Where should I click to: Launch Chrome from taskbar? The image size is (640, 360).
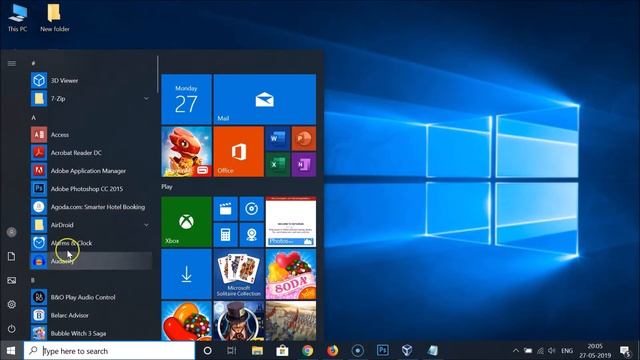pyautogui.click(x=307, y=351)
